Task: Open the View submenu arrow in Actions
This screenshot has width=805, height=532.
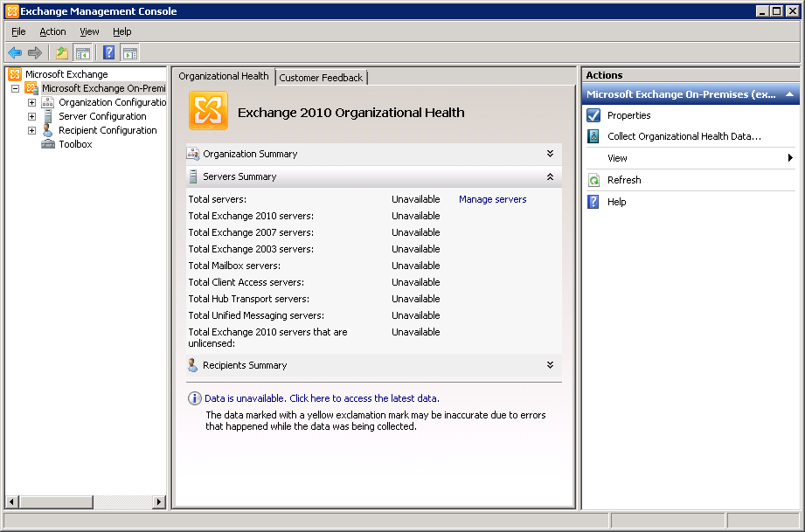Action: point(791,158)
